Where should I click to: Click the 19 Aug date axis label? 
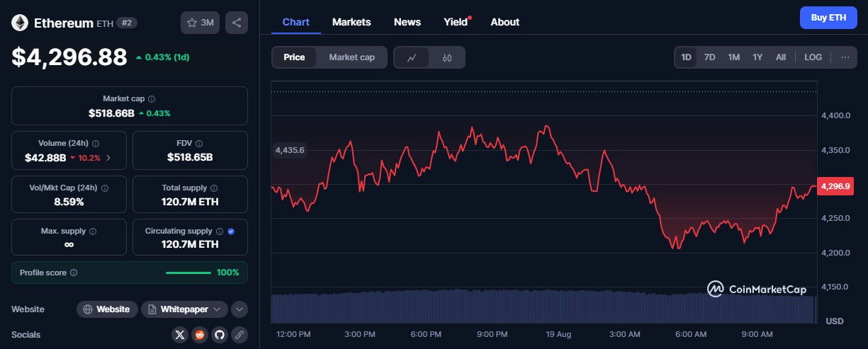coord(558,334)
